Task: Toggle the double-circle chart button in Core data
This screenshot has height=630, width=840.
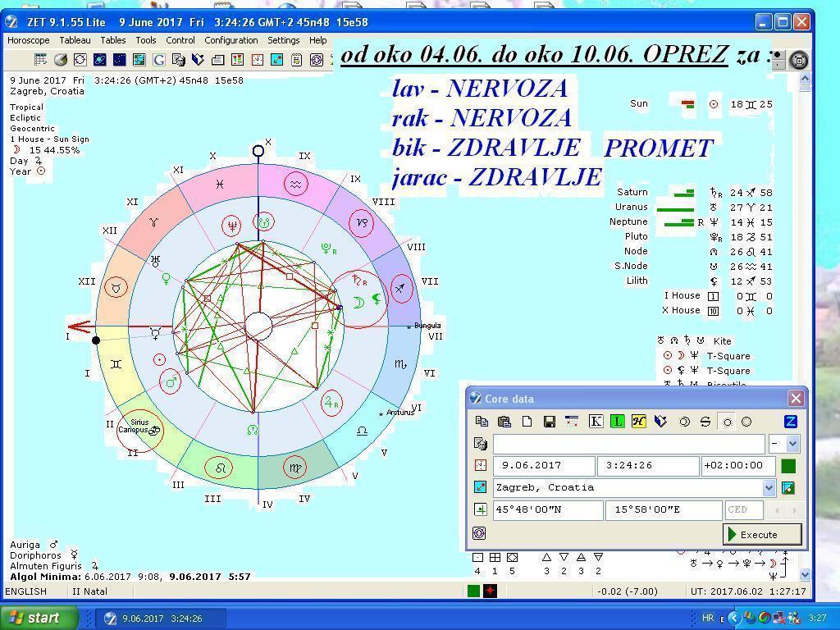Action: 684,422
